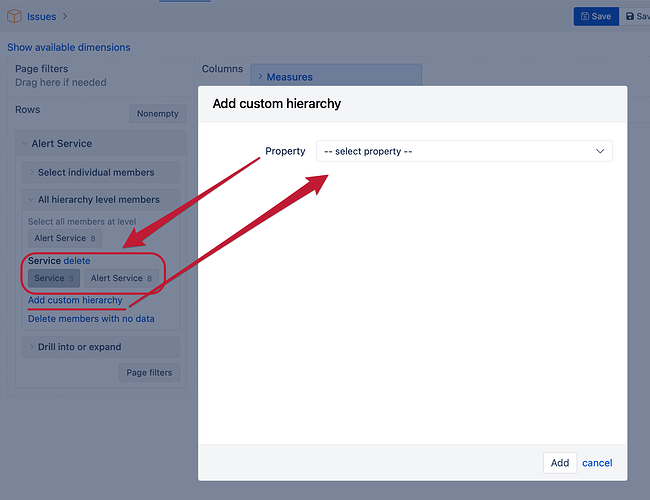Click the Page filters button
This screenshot has height=500, width=650.
[149, 373]
